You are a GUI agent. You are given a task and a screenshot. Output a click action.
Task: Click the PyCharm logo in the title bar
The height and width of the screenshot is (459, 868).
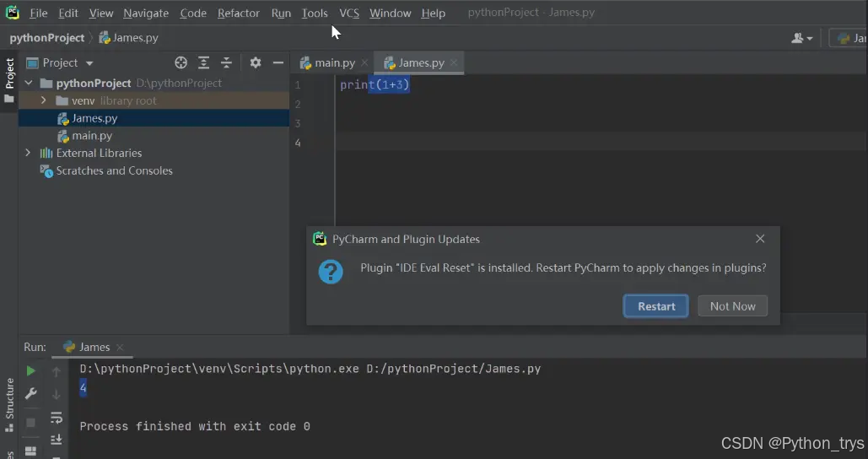click(x=12, y=12)
